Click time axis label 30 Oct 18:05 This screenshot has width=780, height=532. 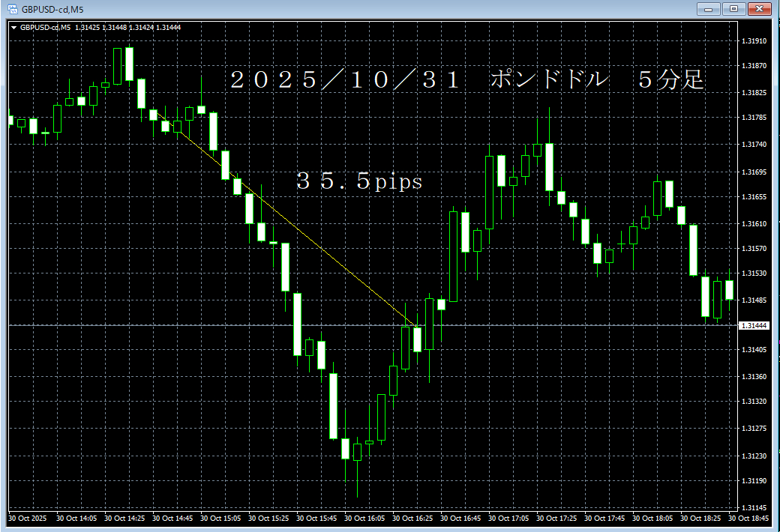(652, 519)
